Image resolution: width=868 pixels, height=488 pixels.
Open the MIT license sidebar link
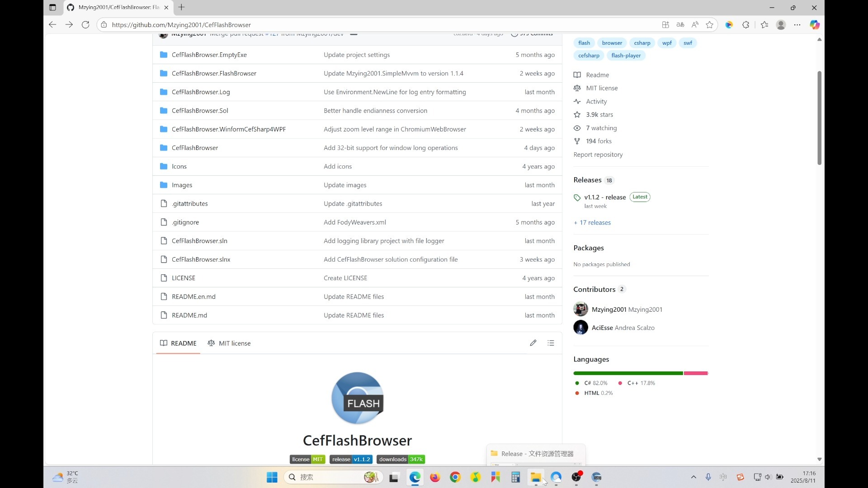595,88
